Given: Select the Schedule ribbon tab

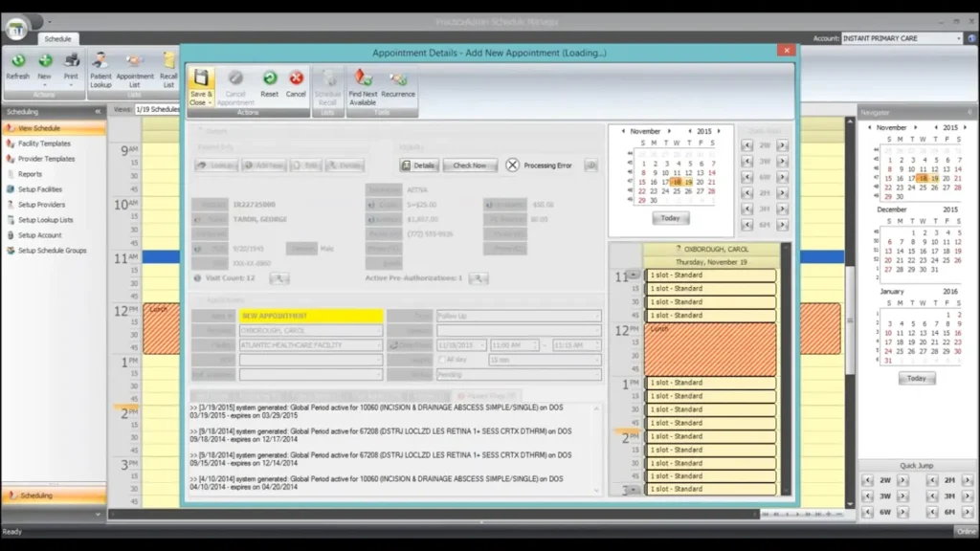Looking at the screenshot, I should coord(57,38).
